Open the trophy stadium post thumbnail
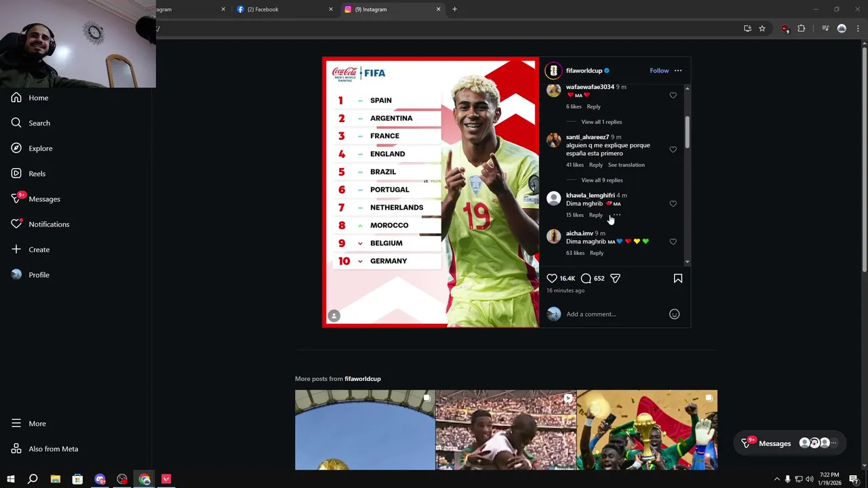Image resolution: width=868 pixels, height=488 pixels. 365,430
